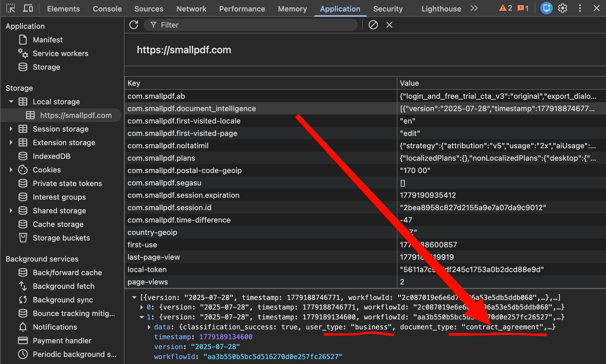Collapse JSON entry 1 in preview

pyautogui.click(x=142, y=317)
